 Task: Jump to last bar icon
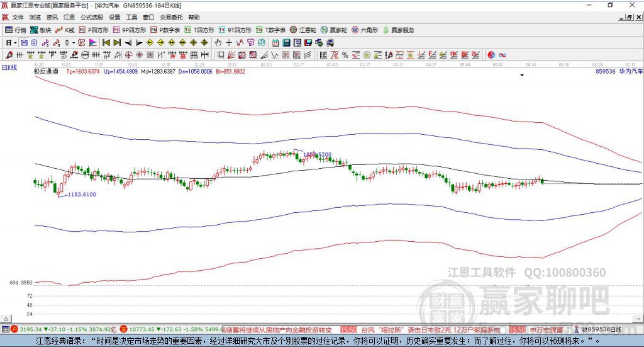(117, 43)
